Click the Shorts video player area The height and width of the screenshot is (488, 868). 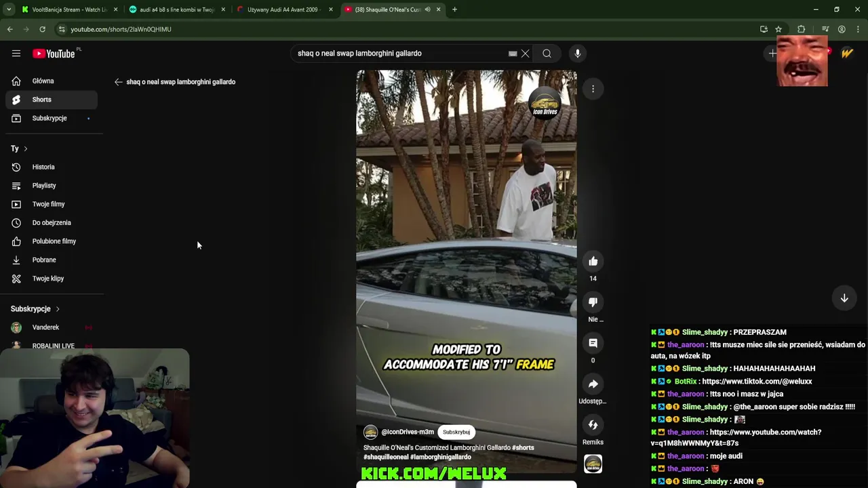pos(467,271)
